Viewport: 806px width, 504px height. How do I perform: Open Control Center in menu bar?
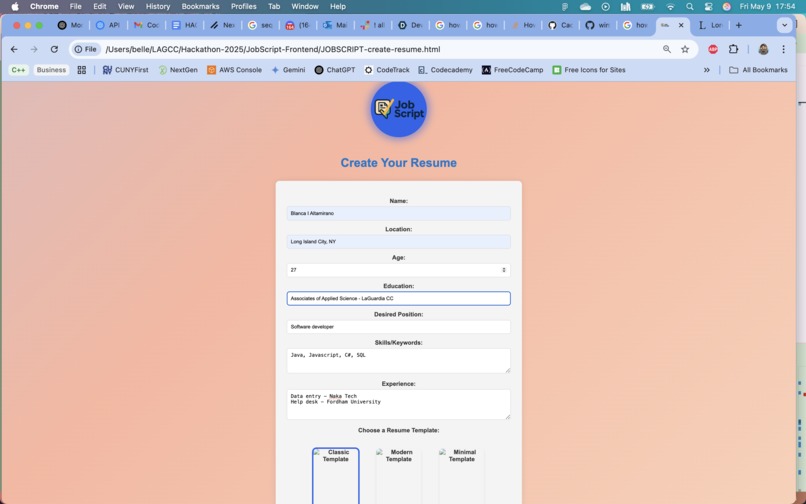tap(709, 7)
